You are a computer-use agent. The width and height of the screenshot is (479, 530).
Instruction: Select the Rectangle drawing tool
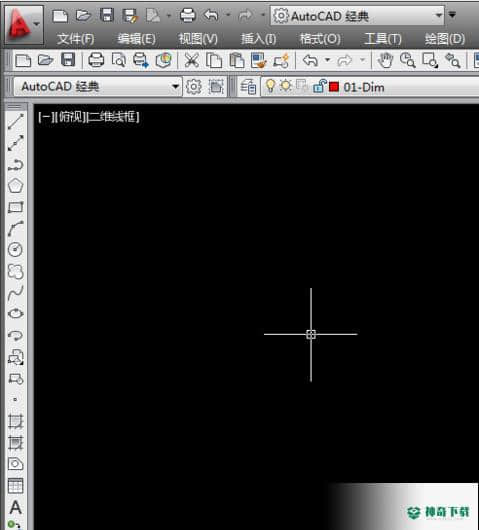coord(16,207)
